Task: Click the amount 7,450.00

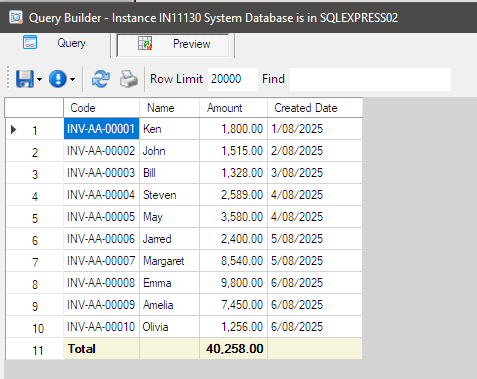Action: [233, 305]
